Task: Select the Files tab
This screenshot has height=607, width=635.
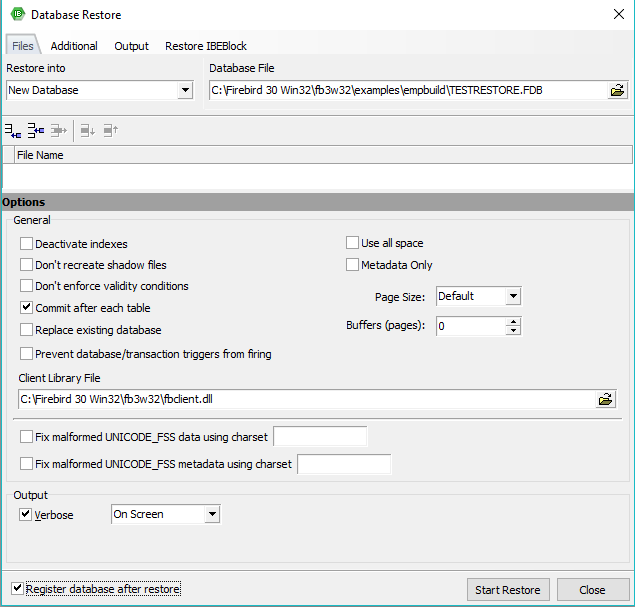Action: pos(23,46)
